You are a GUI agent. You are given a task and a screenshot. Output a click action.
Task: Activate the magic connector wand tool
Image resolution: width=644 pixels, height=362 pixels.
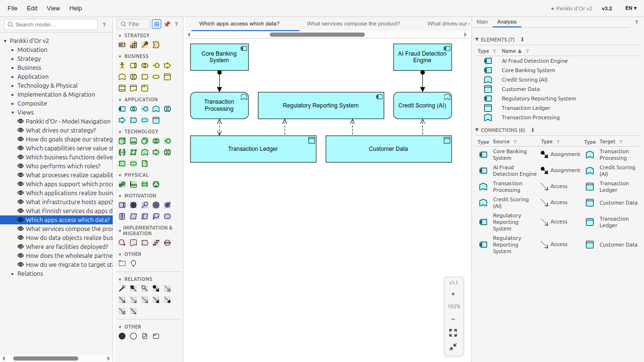pos(122,288)
